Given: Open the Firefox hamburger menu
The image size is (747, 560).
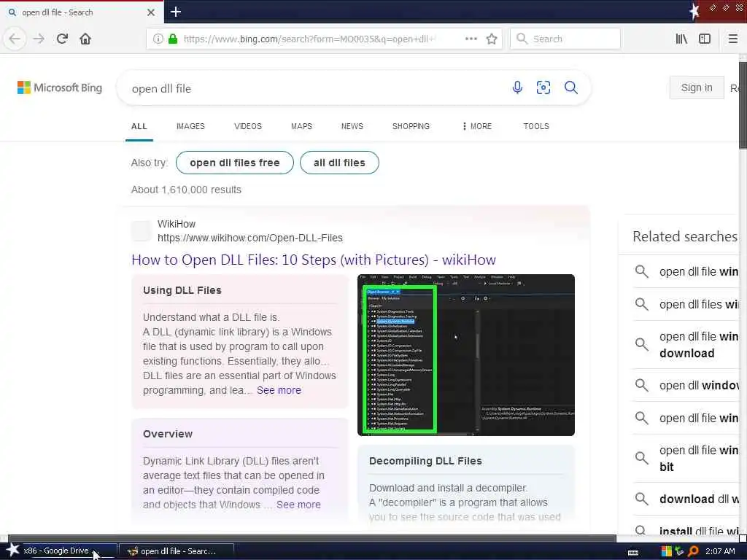Looking at the screenshot, I should 732,39.
